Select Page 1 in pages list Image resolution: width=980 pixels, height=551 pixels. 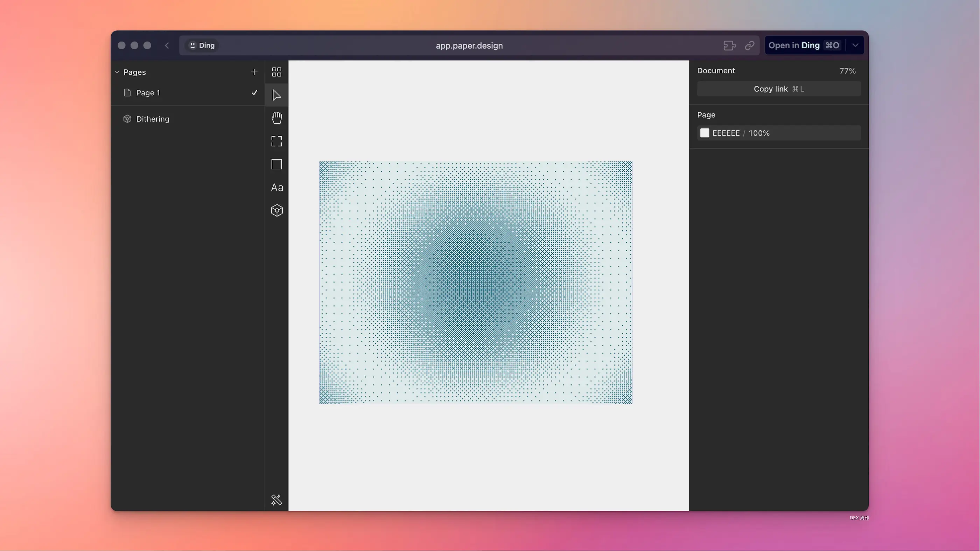pyautogui.click(x=148, y=93)
